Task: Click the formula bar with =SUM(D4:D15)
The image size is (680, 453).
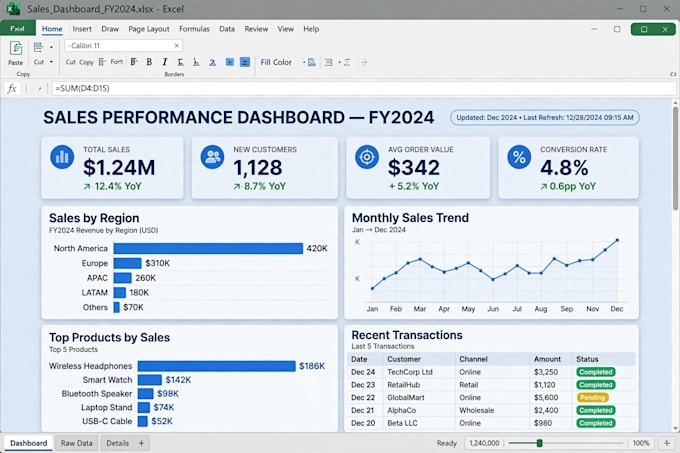Action: pyautogui.click(x=363, y=88)
